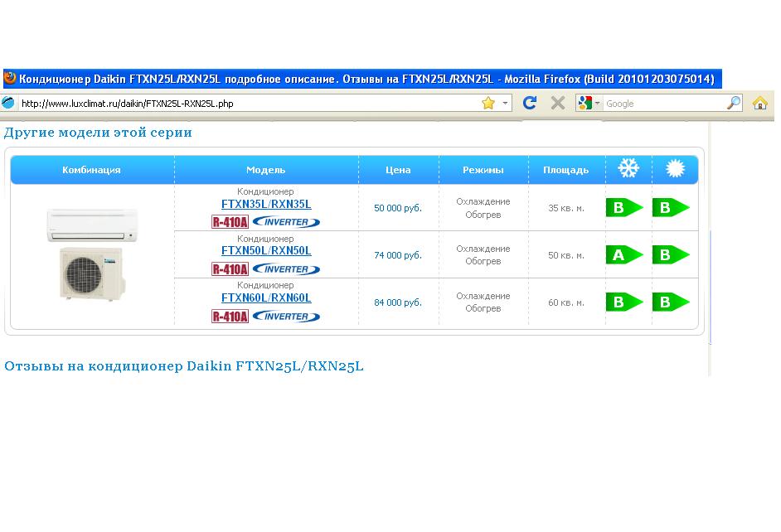
Task: Click the 50 кв. м. area cell
Action: point(566,255)
